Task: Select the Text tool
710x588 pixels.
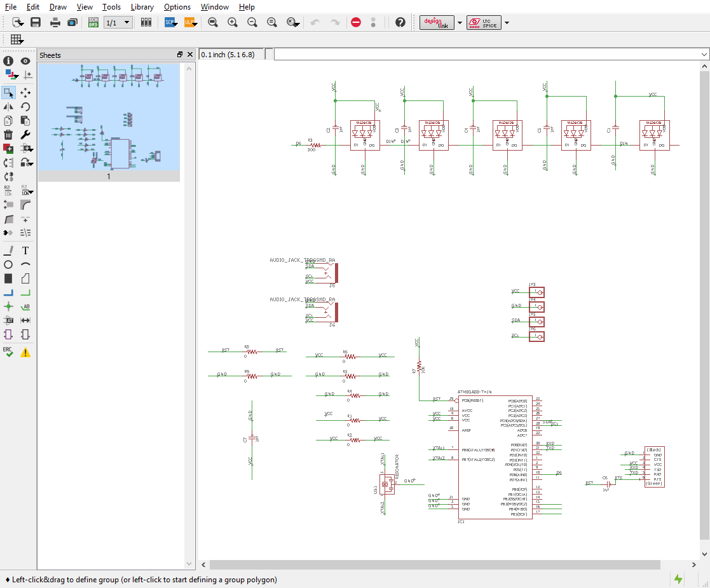Action: (x=25, y=250)
